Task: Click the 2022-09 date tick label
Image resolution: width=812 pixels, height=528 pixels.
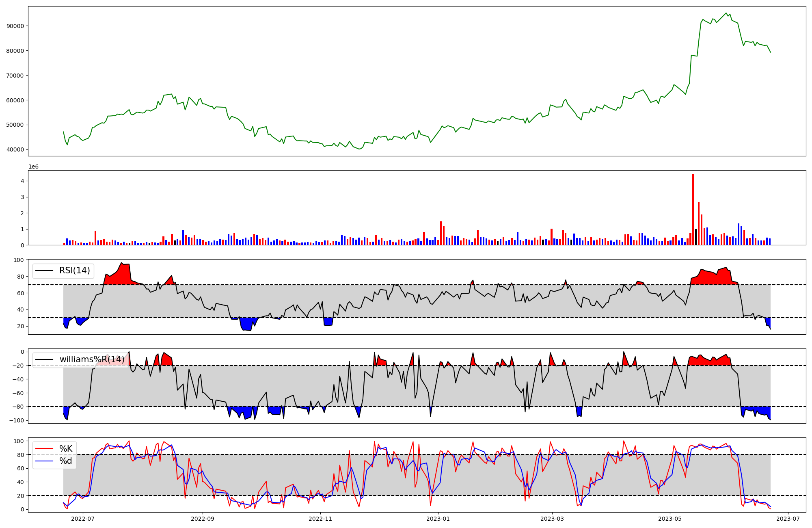Action: click(202, 519)
